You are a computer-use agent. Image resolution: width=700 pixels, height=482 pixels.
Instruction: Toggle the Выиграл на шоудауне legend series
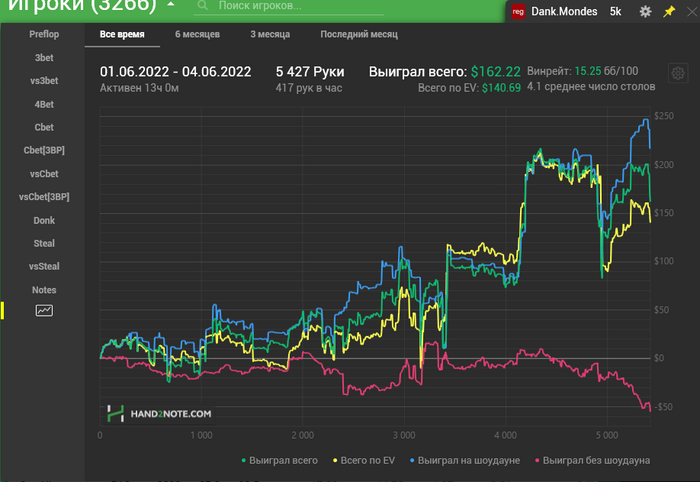point(465,460)
